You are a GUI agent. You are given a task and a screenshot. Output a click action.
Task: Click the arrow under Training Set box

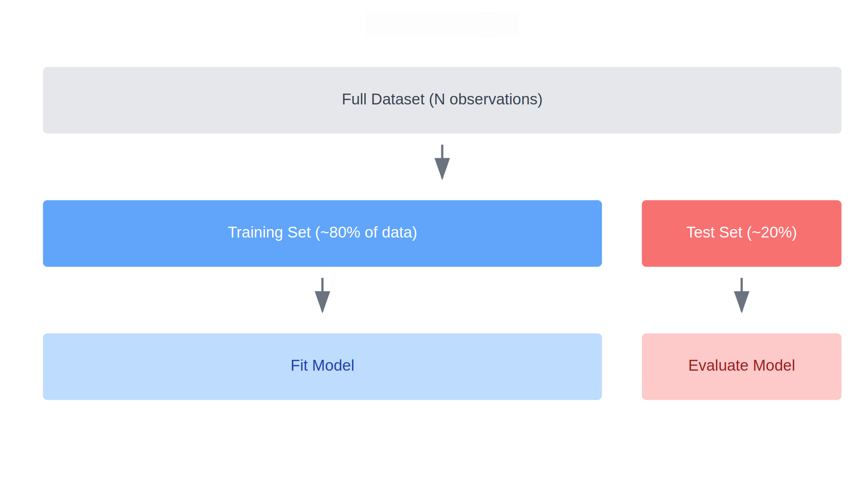[x=322, y=295]
